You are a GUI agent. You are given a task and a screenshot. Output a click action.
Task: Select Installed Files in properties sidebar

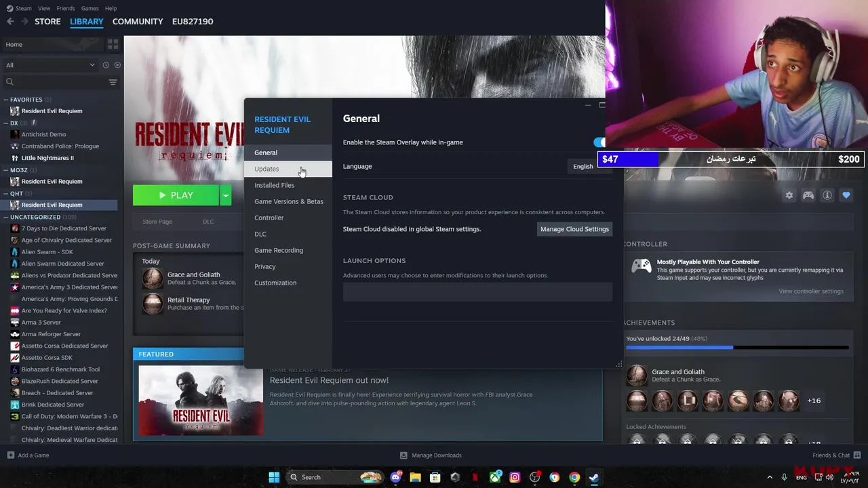[288, 185]
